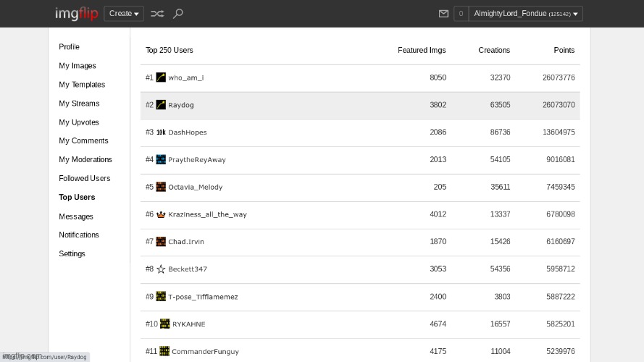Open the messages envelope icon

coord(443,14)
